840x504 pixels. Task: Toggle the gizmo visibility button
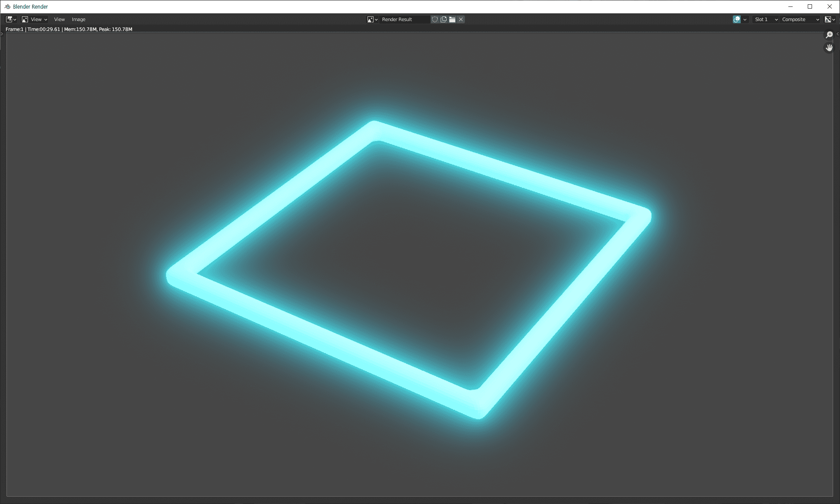[x=737, y=19]
